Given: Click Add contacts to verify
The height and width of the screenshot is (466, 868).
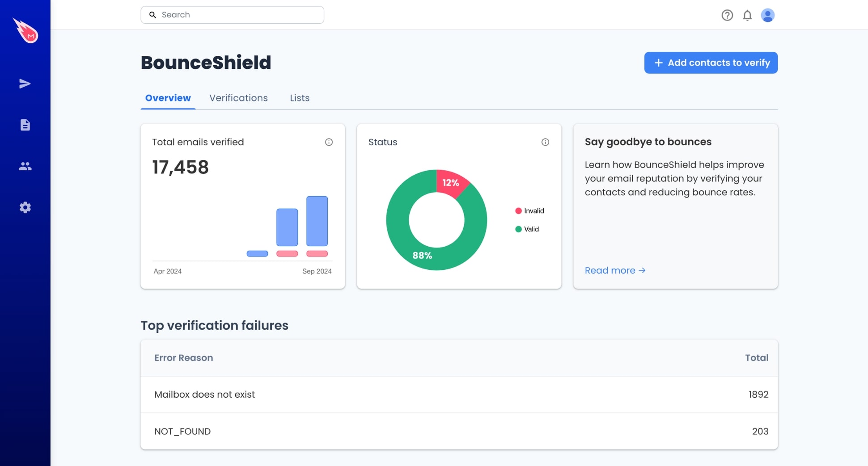Looking at the screenshot, I should coord(710,63).
